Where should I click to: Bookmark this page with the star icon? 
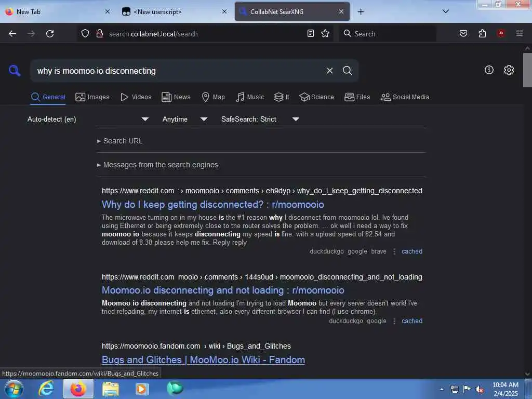click(x=325, y=33)
